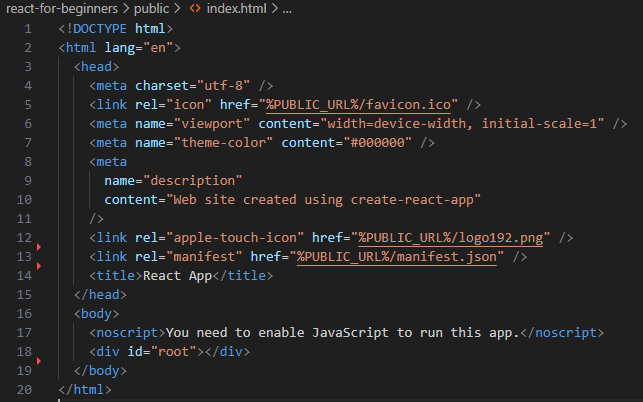Click the "#000000" color value
643x402 pixels.
pos(377,143)
